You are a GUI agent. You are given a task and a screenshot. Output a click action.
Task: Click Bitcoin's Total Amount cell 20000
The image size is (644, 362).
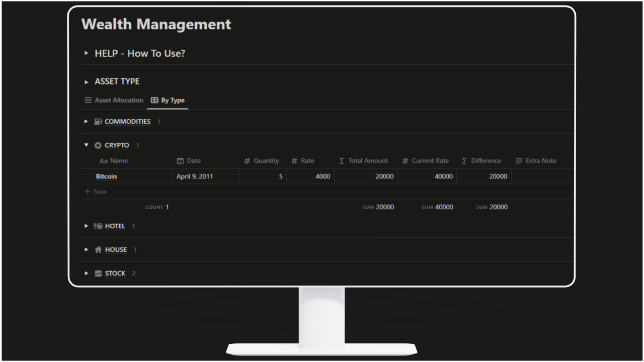coord(366,176)
